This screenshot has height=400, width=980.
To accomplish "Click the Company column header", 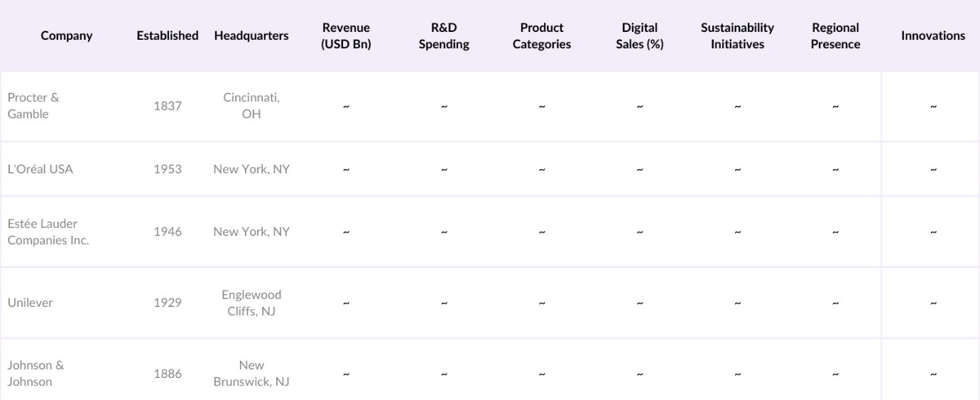I will 66,36.
